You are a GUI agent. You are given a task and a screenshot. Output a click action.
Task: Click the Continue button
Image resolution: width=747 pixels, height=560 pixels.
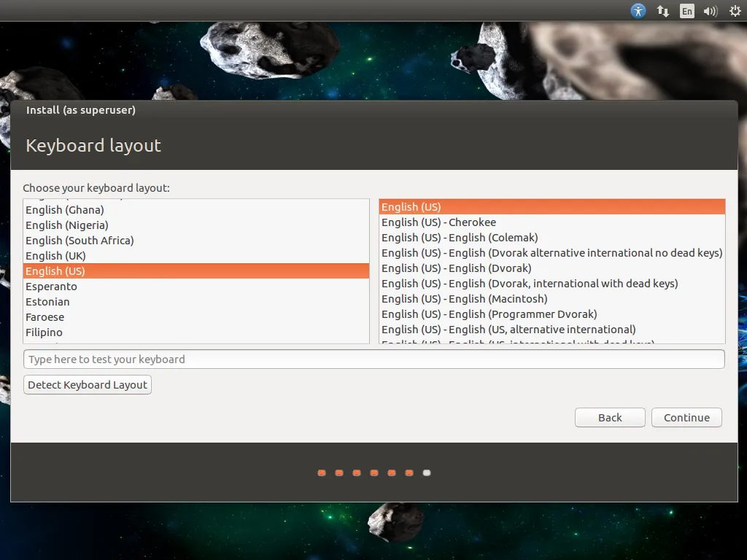686,418
